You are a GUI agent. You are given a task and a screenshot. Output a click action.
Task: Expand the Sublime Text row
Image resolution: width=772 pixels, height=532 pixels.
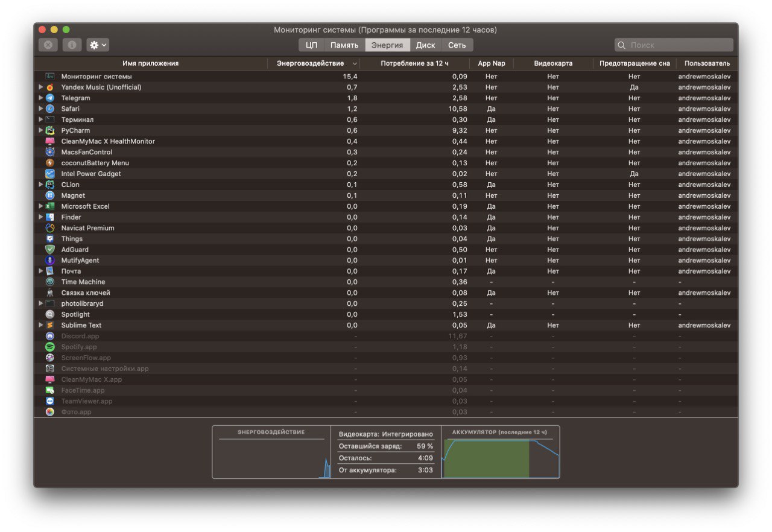pyautogui.click(x=41, y=325)
